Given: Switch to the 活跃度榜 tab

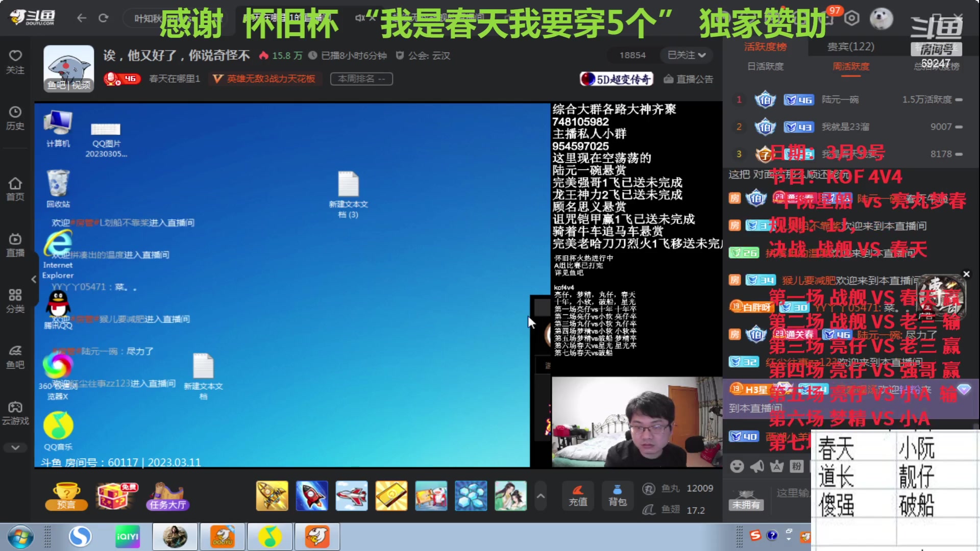Looking at the screenshot, I should 765,47.
